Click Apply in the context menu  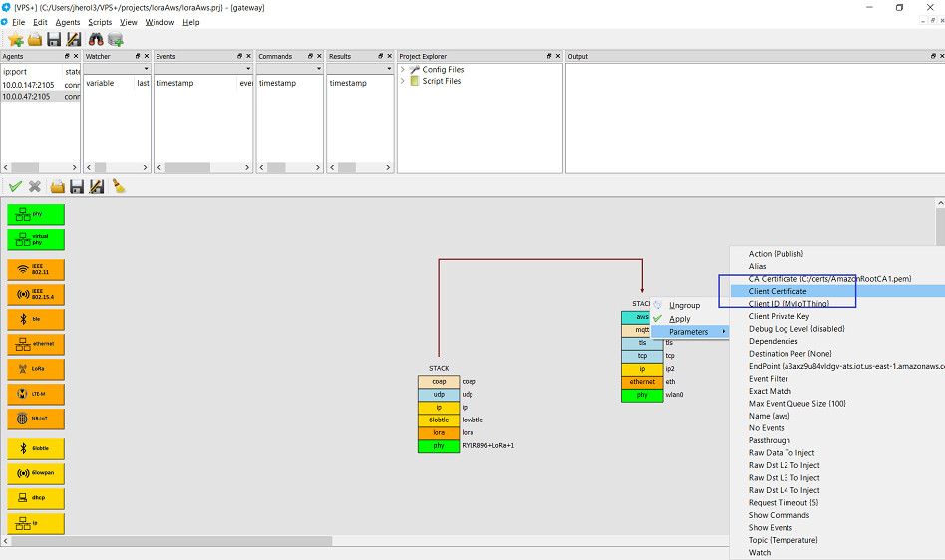[x=680, y=319]
